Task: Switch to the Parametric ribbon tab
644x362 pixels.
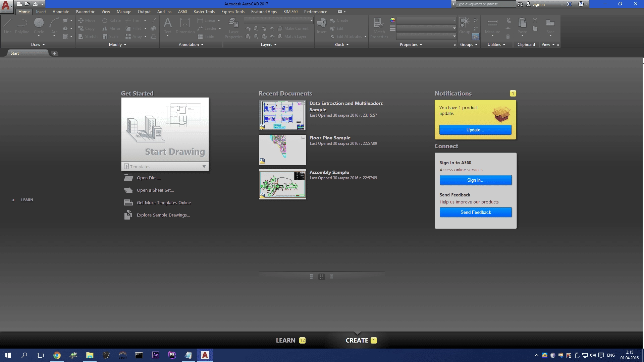Action: coord(85,12)
